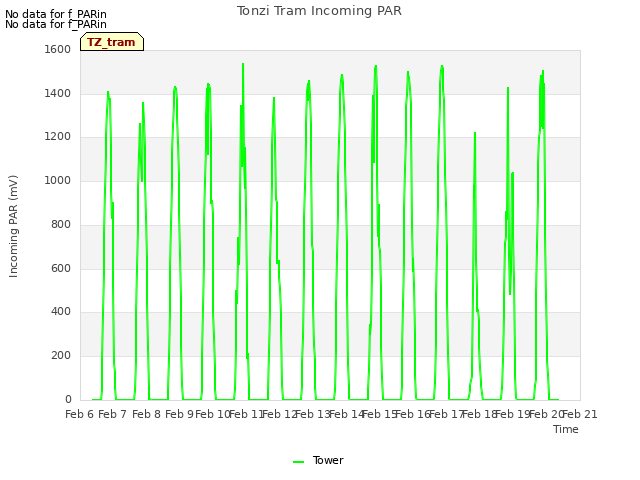Screen dimensions: 640x480
Task: Click the low PAR peak on Feb 18
Action: pyautogui.click(x=475, y=133)
